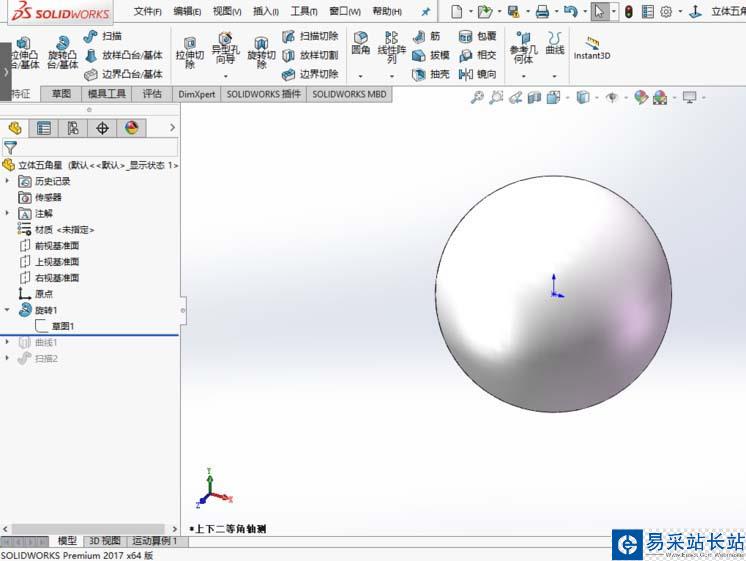Open the Options gear icon
This screenshot has height=561, width=746.
pos(666,11)
